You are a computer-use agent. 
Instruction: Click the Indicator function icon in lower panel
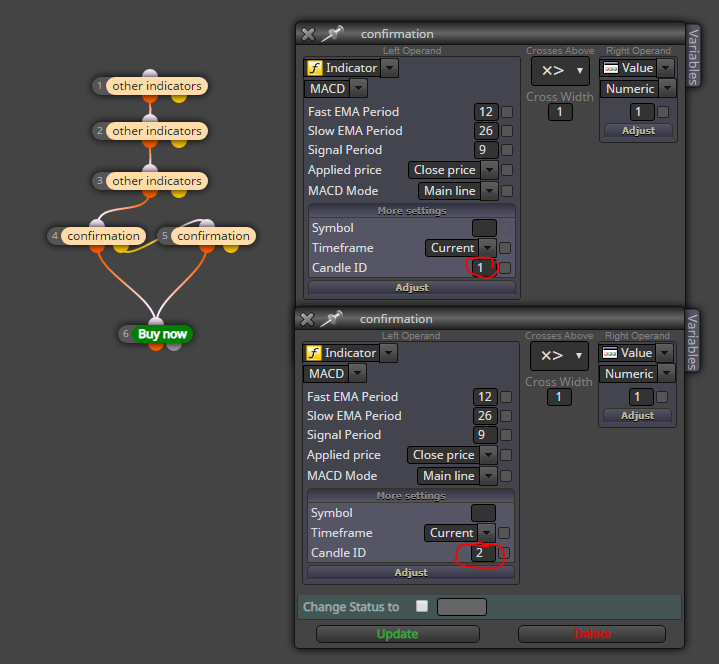tap(314, 353)
